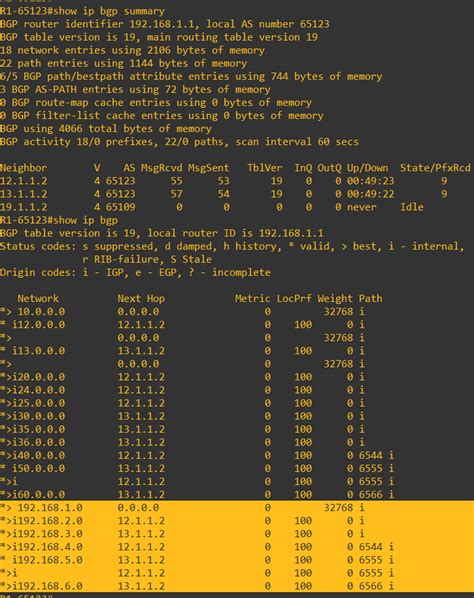Click the "LocPrf" column header
The image size is (474, 598).
[294, 299]
